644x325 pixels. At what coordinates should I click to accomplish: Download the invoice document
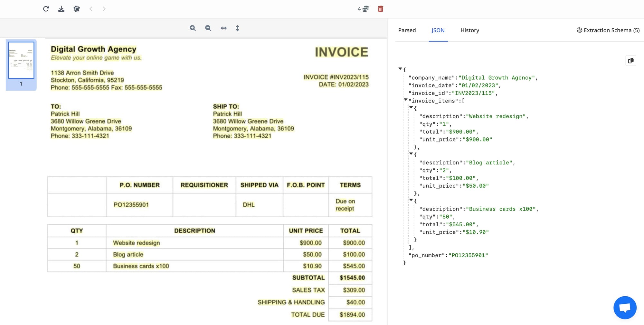point(61,9)
